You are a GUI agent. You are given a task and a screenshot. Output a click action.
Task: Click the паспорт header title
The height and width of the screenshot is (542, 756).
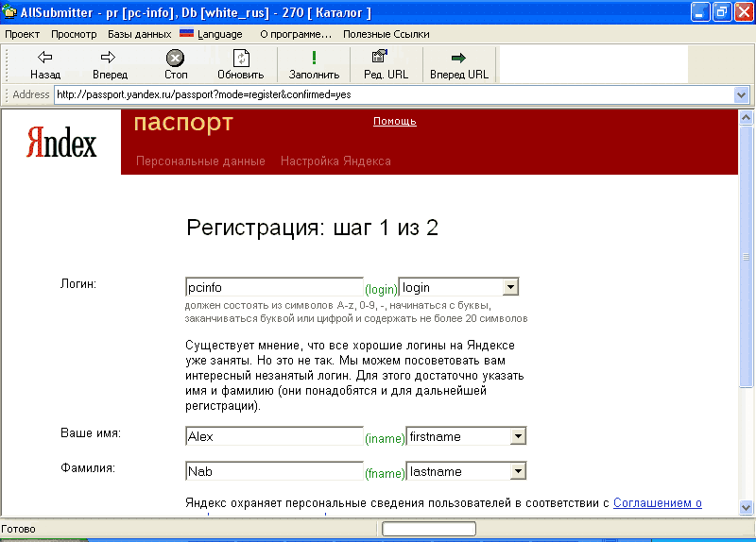tap(183, 124)
